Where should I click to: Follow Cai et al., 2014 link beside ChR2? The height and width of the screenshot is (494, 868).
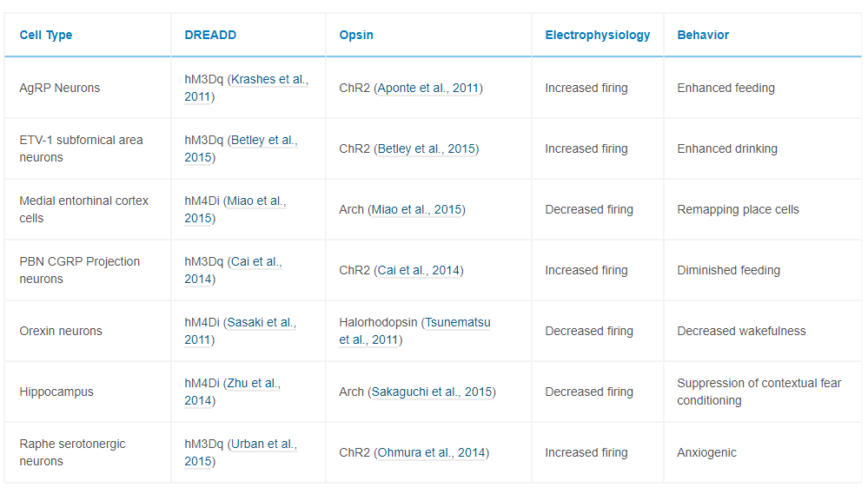pos(419,270)
